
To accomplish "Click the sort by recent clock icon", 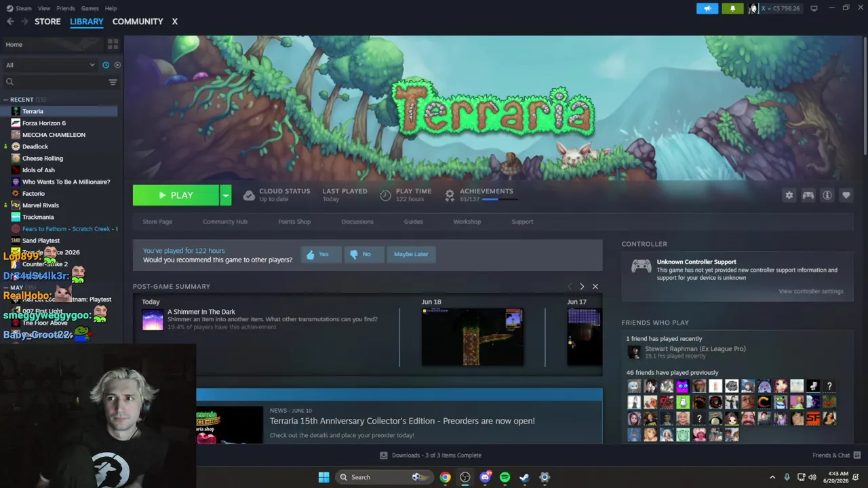I will [106, 65].
